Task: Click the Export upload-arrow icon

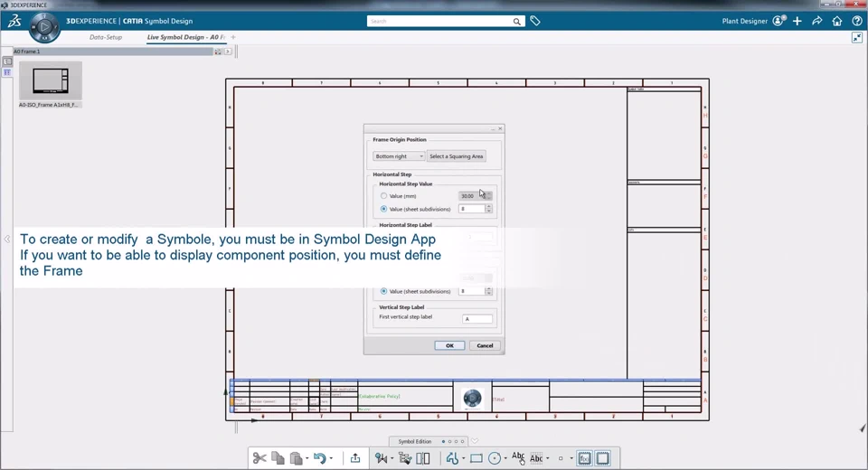Action: tap(355, 458)
